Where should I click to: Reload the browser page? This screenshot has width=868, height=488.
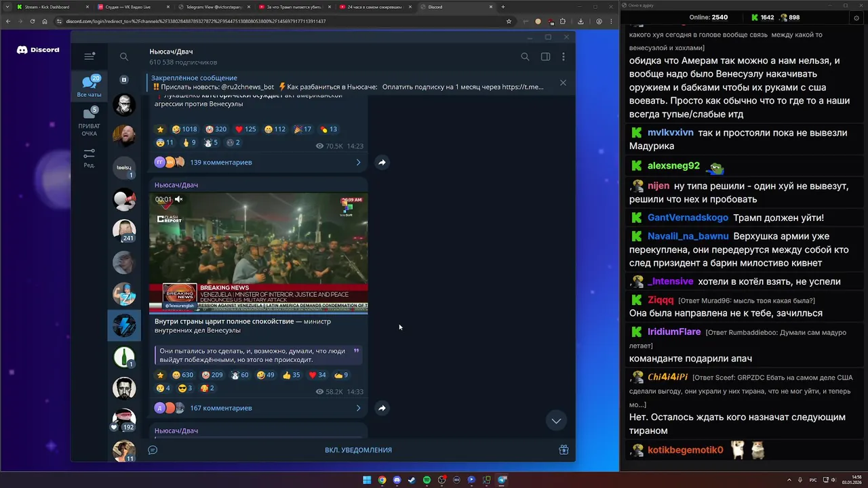pos(32,21)
